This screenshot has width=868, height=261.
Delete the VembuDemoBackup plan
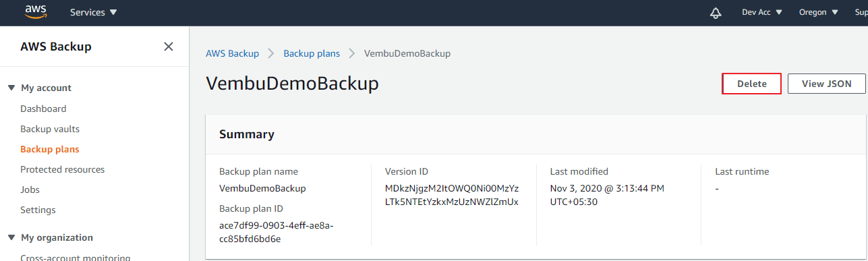click(752, 84)
